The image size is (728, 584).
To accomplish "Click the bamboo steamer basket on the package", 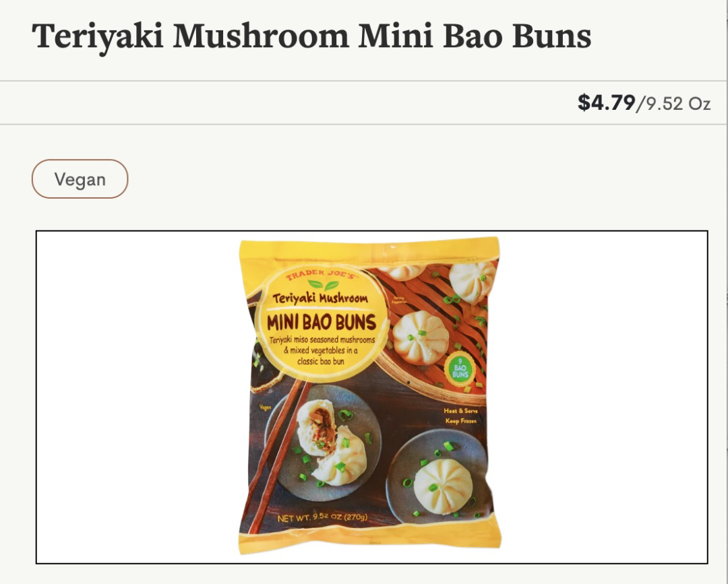I will pyautogui.click(x=436, y=329).
